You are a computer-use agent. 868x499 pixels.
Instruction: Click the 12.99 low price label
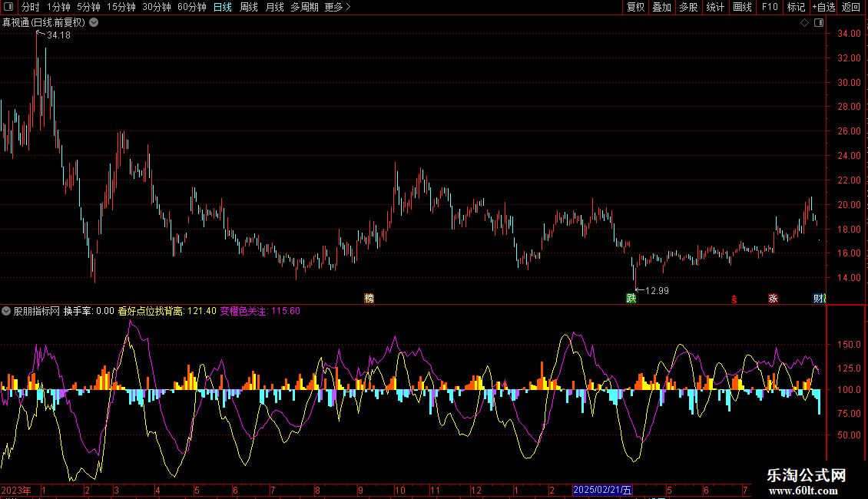[x=657, y=290]
